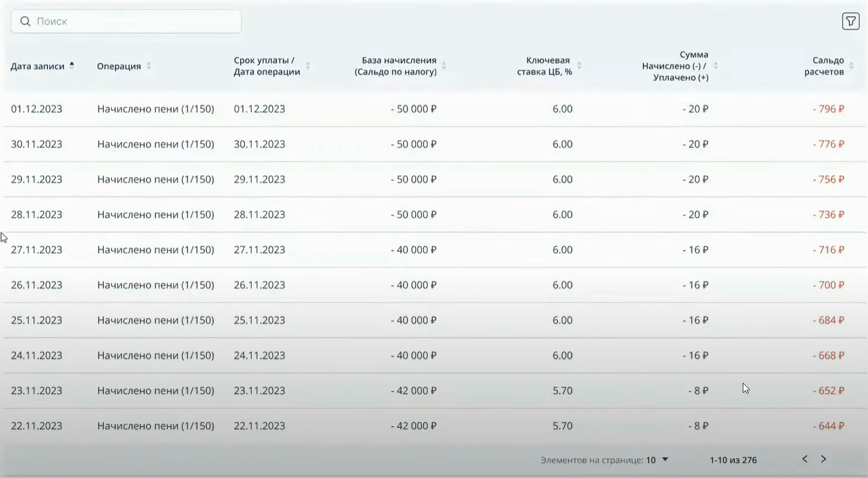Click the 5.70 rate in 23.11.2023 row
Screen dimensions: 868x478
(562, 391)
